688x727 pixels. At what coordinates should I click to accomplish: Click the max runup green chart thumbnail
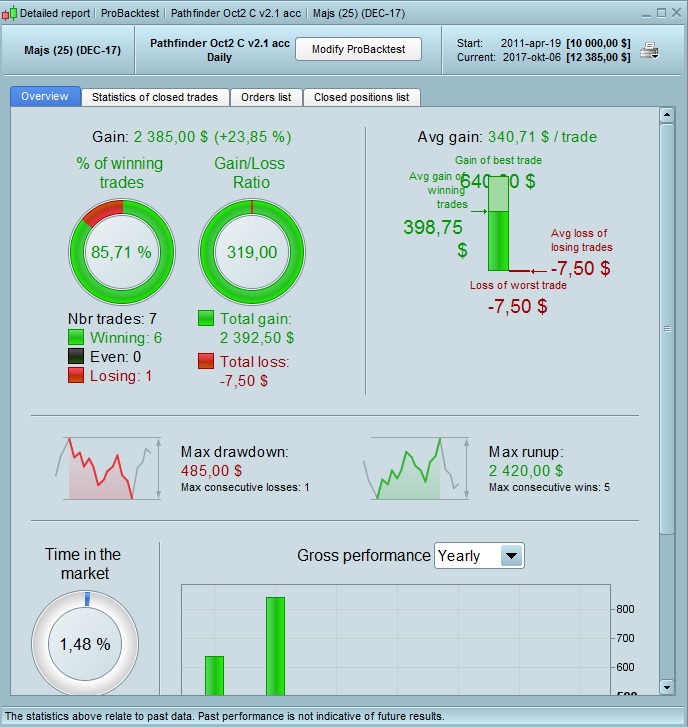click(416, 468)
